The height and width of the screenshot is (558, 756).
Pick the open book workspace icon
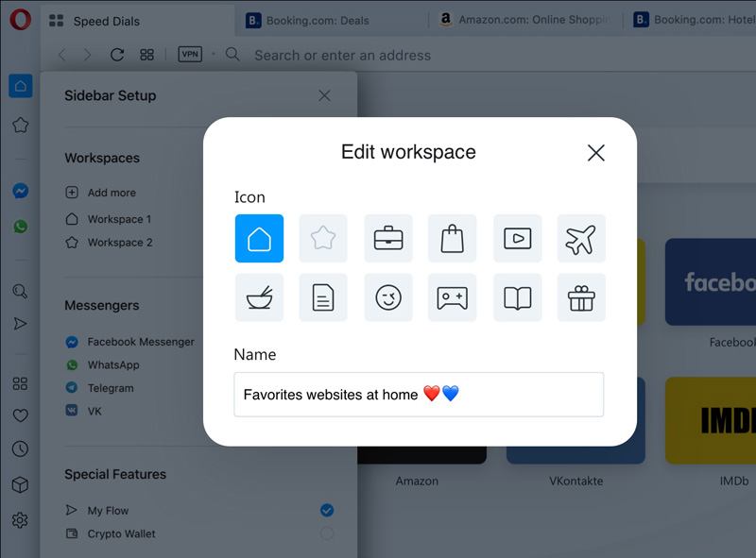point(517,297)
